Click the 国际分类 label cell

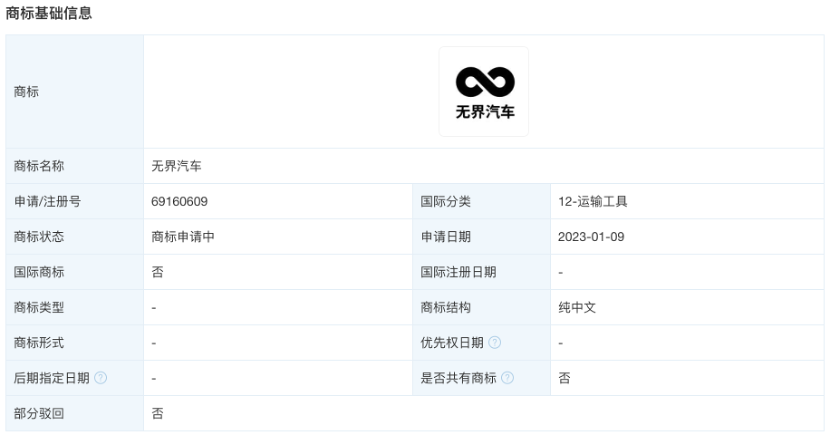click(481, 202)
